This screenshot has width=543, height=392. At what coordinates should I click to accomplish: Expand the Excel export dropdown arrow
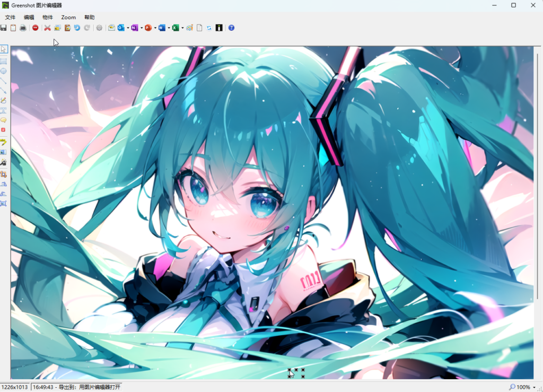tap(182, 28)
